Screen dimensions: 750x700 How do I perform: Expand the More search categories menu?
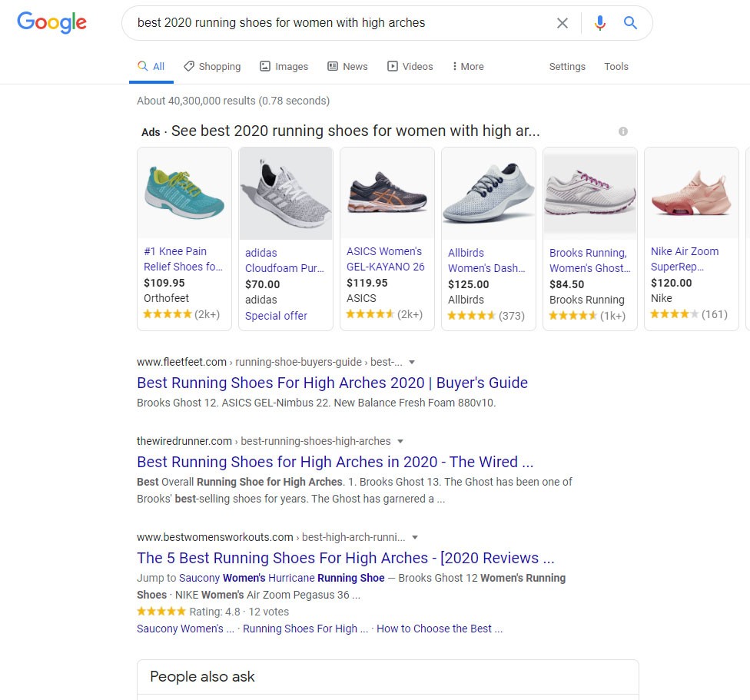point(468,67)
